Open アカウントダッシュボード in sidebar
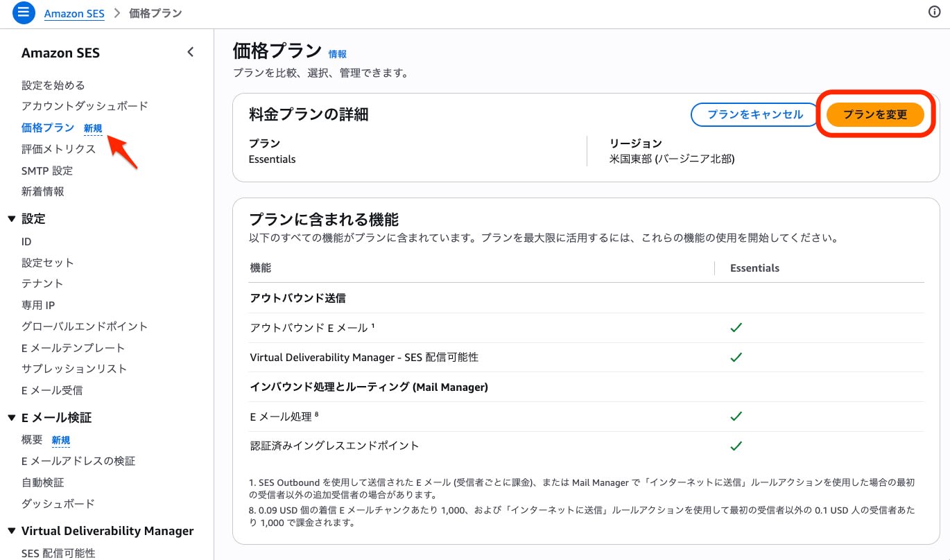 [x=85, y=106]
